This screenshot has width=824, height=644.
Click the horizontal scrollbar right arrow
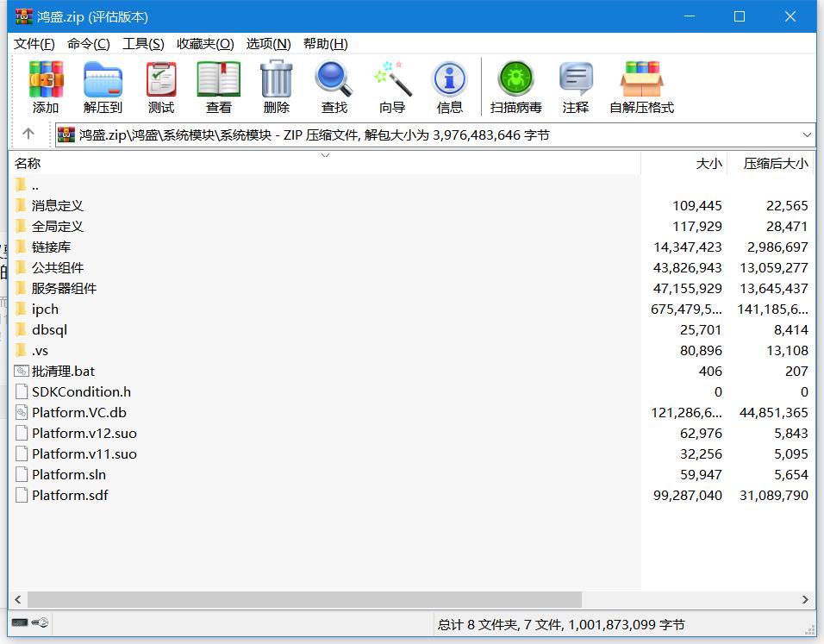point(806,599)
